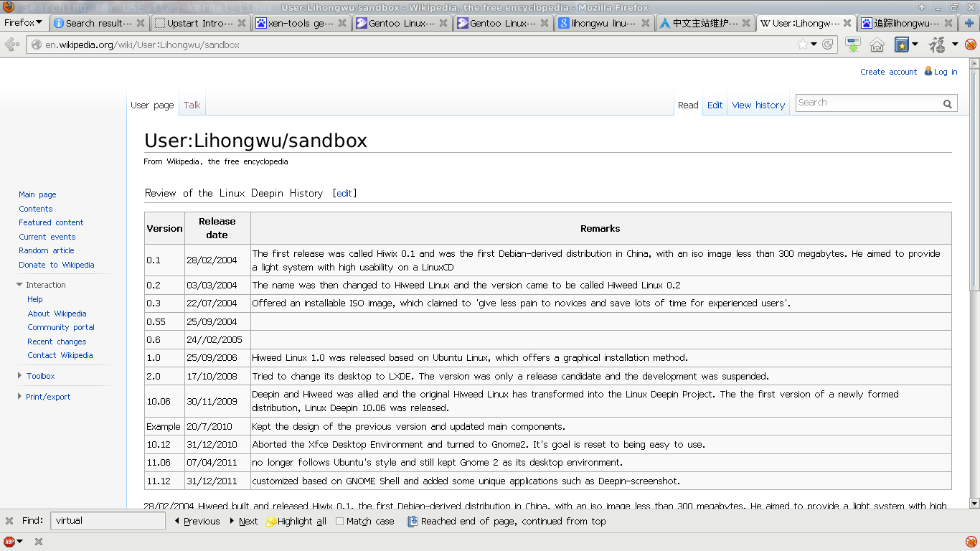Open the Bookmarks menu toolbar icon

pos(902,44)
